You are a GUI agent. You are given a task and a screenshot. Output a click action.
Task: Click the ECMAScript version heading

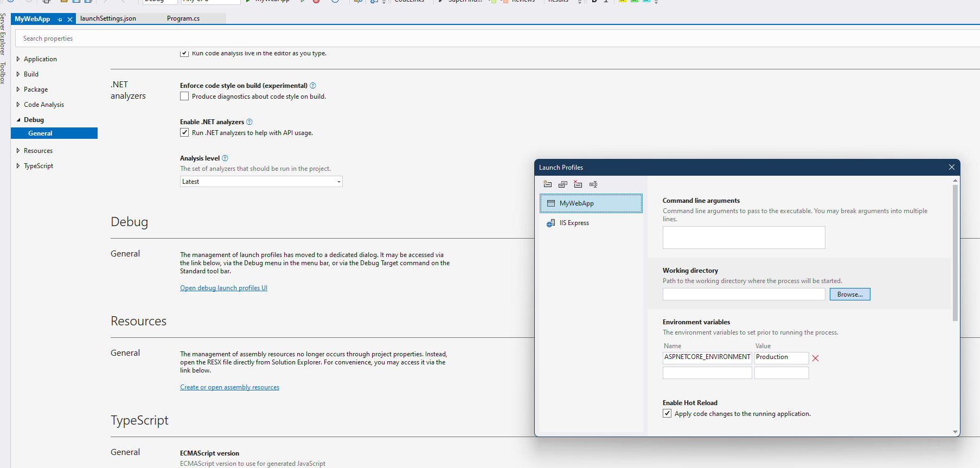tap(209, 453)
